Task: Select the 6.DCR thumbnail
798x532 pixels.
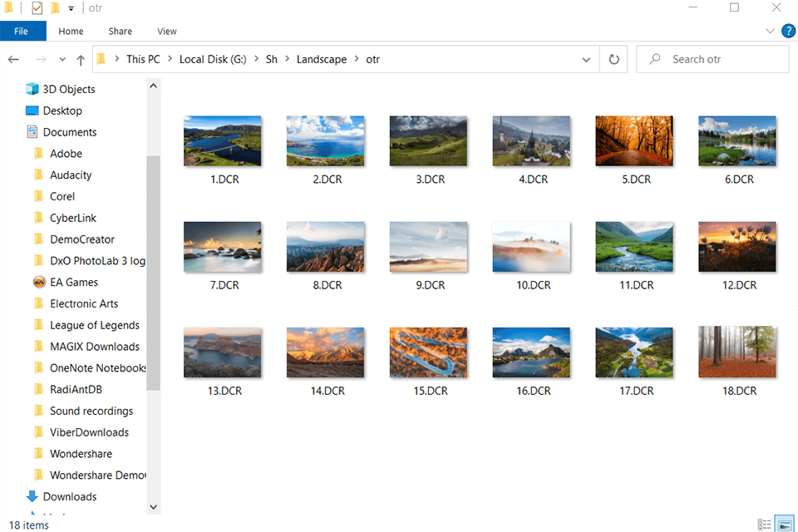Action: pyautogui.click(x=737, y=141)
